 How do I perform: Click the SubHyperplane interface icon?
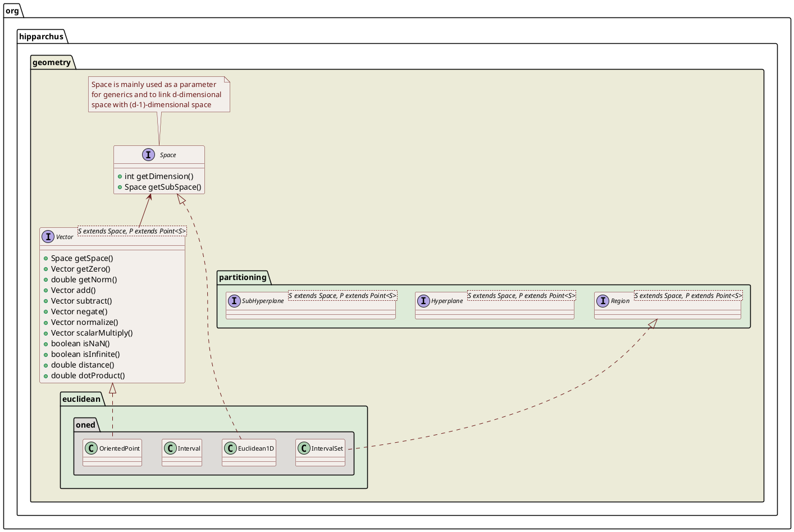(x=234, y=301)
